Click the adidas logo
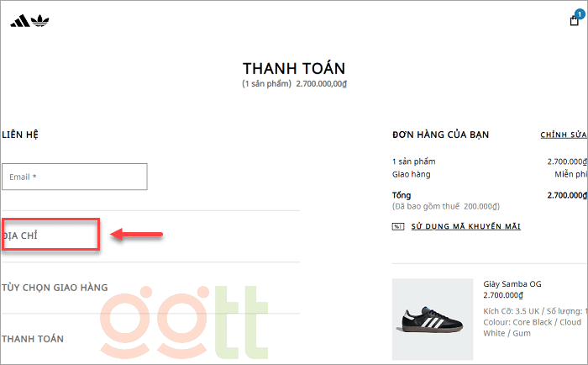This screenshot has width=588, height=365. [25, 20]
